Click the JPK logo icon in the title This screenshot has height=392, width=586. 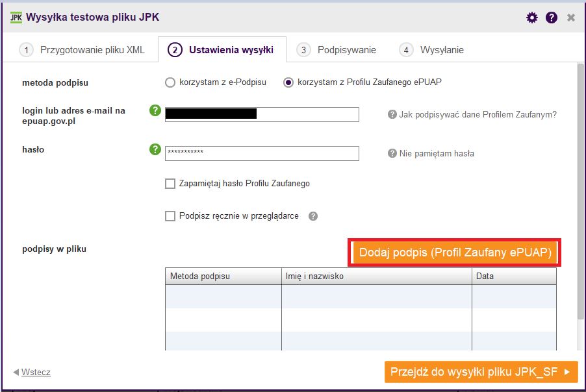tap(16, 17)
